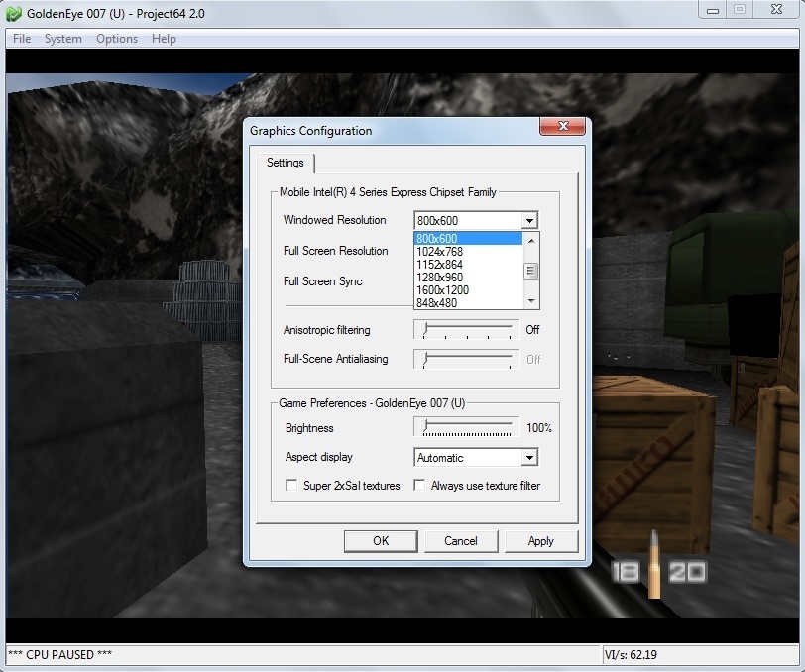Click the Anisotropic filtering slider

(x=467, y=330)
